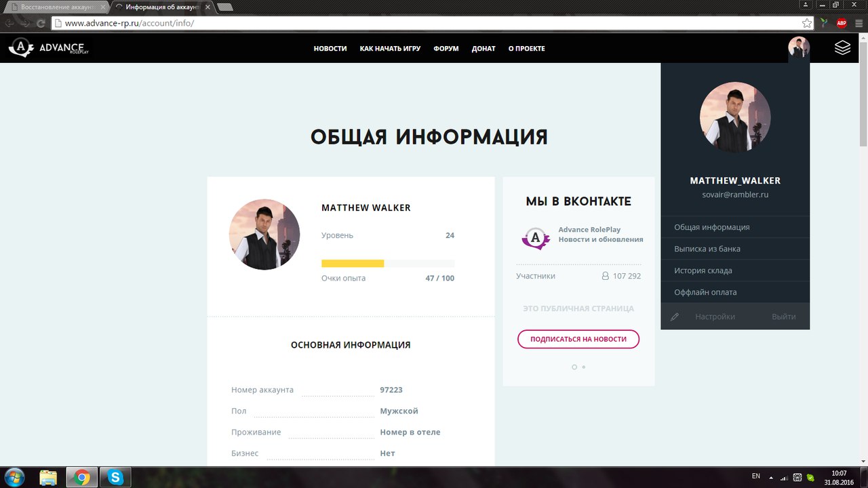Viewport: 868px width, 488px height.
Task: Open Настройки in the profile panel
Action: coord(715,317)
